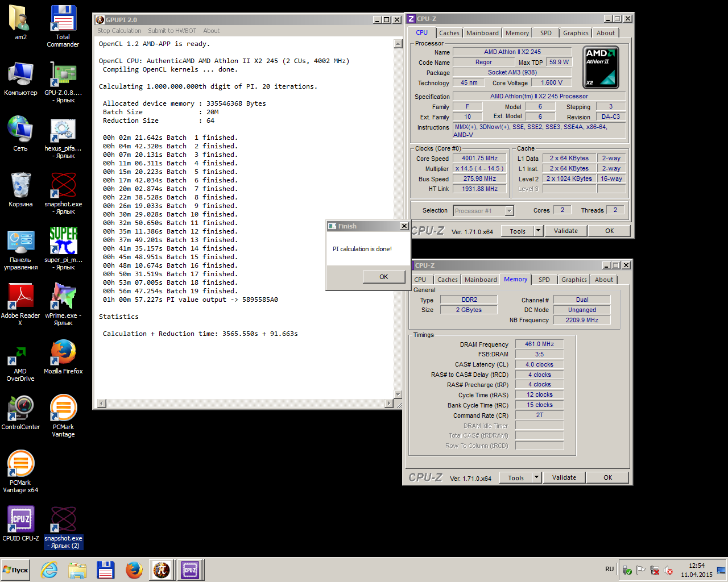Launch Mozilla Firefox desktop shortcut
The image size is (728, 582).
tap(63, 352)
